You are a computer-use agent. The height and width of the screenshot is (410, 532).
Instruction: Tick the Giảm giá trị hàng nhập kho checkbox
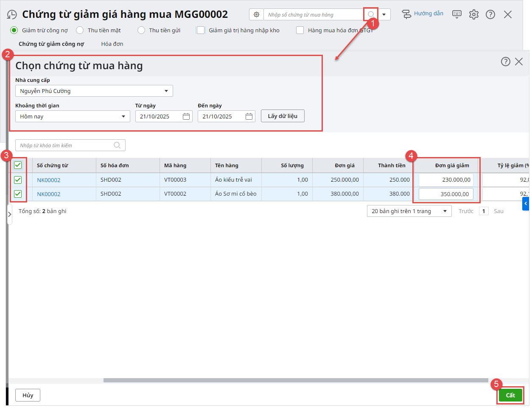coord(201,30)
